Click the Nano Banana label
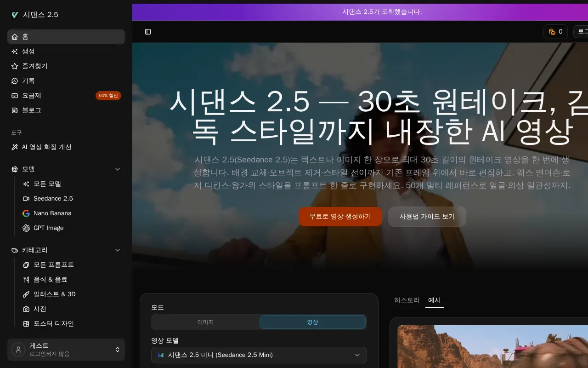588x368 pixels. click(x=52, y=213)
